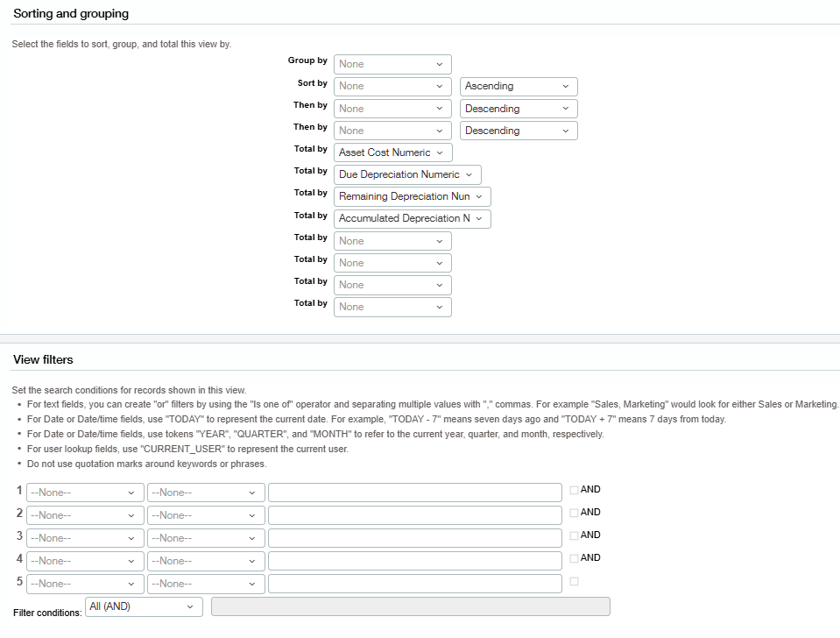The width and height of the screenshot is (840, 638).
Task: Open the Asset Cost Numeric total dropdown
Action: [392, 152]
